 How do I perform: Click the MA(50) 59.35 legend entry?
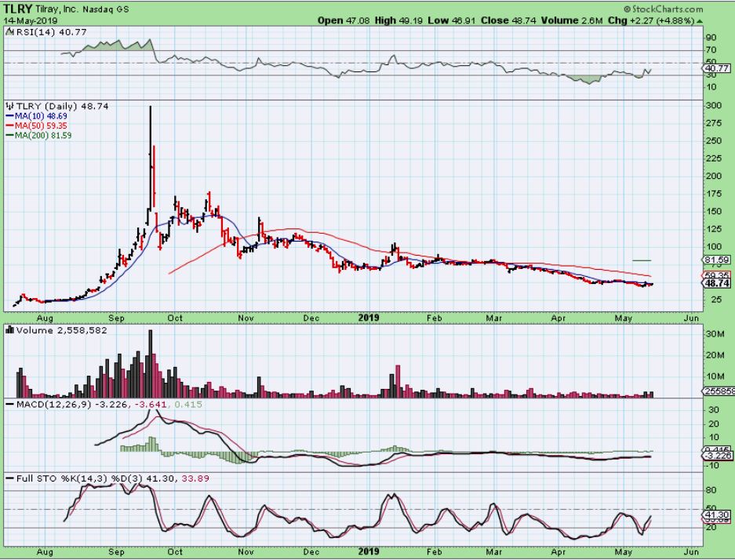pyautogui.click(x=41, y=125)
